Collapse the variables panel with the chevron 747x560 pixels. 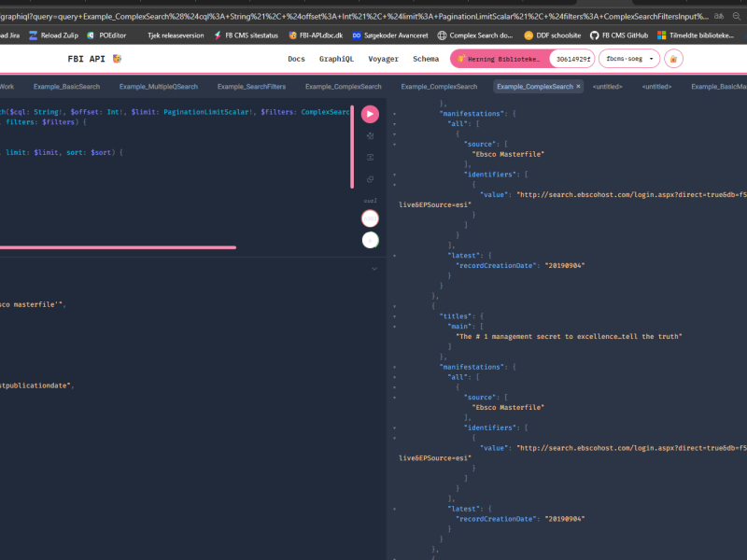(x=374, y=269)
